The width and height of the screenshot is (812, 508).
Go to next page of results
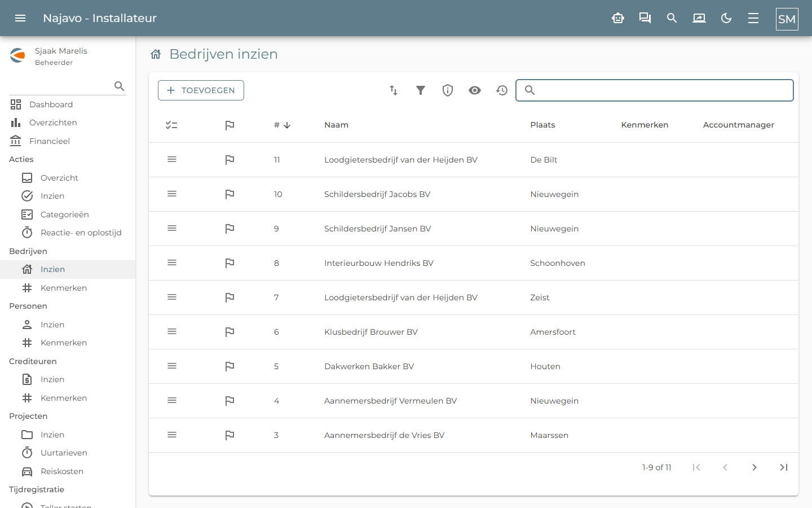(754, 467)
